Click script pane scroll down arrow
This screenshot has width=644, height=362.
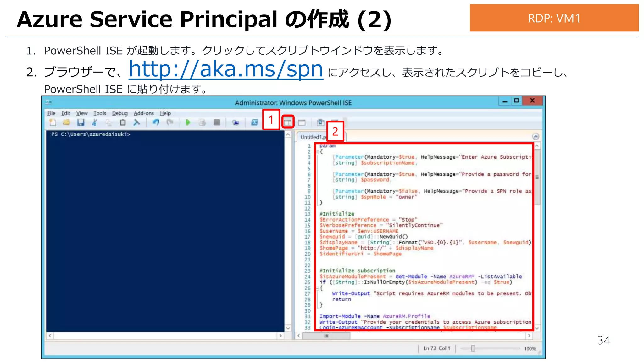tap(537, 328)
